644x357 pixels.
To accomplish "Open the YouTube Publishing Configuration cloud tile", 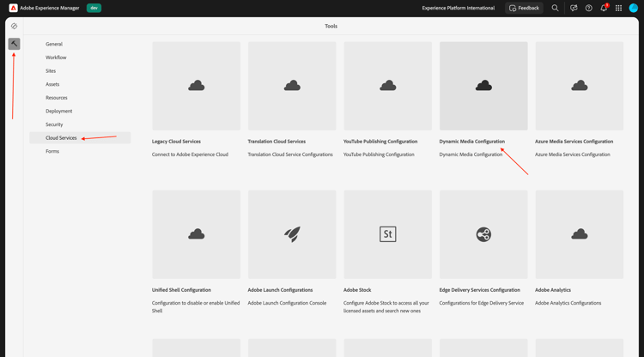I will (388, 86).
